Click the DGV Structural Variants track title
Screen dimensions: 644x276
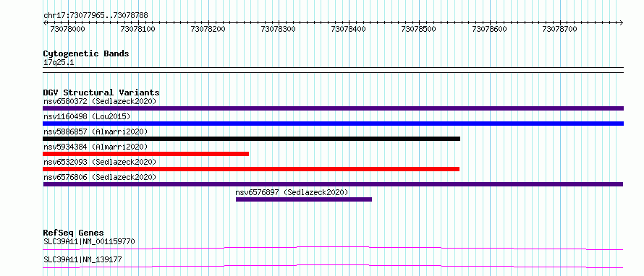pos(101,92)
